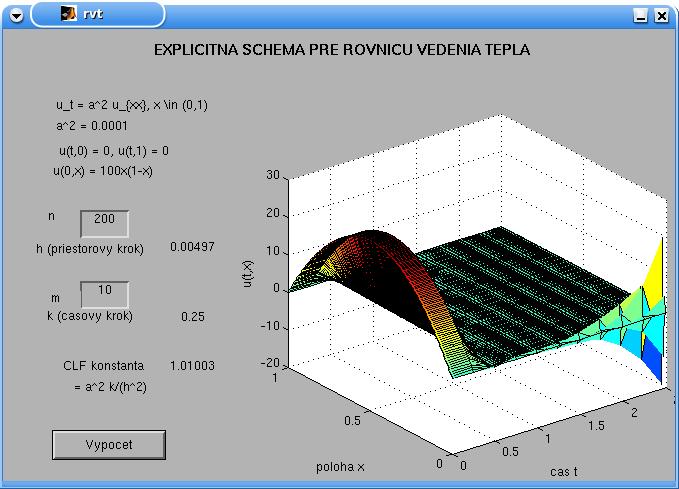Click the a^2 = 0.0001 text
The width and height of the screenshot is (679, 489).
point(92,126)
